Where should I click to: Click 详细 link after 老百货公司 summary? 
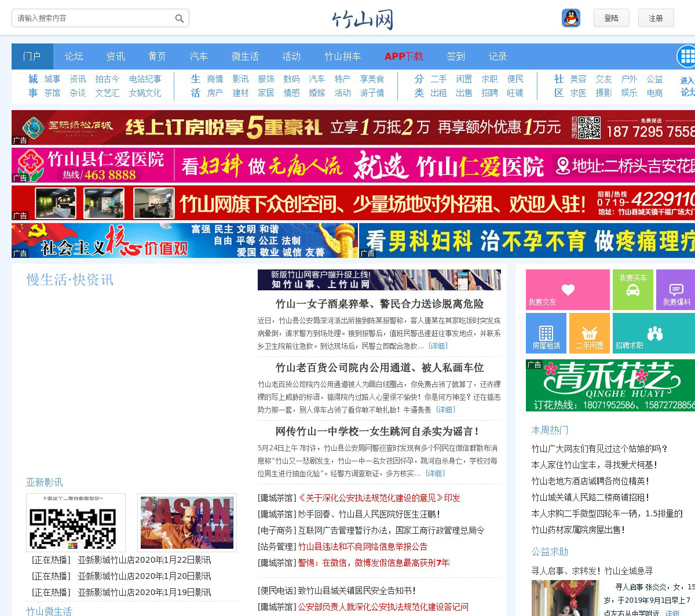tap(446, 410)
